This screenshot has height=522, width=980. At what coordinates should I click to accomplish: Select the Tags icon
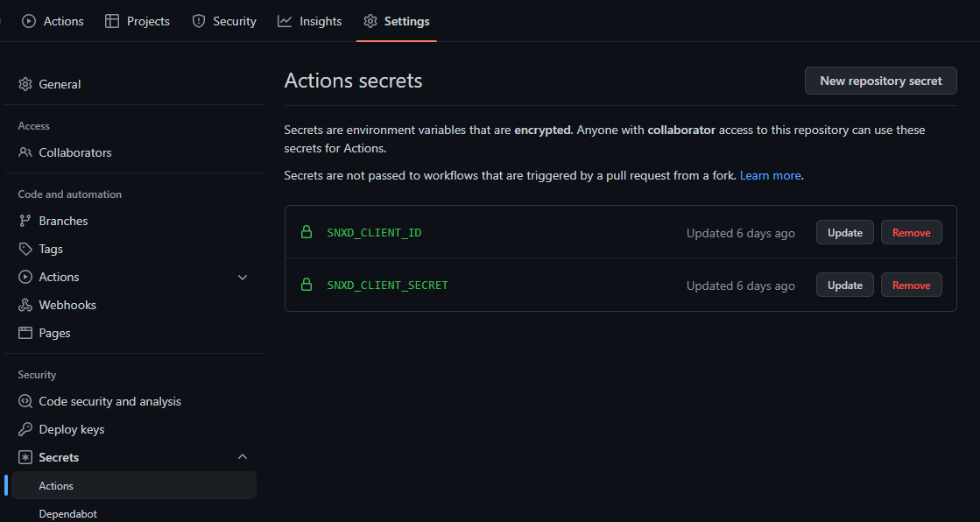tap(25, 249)
